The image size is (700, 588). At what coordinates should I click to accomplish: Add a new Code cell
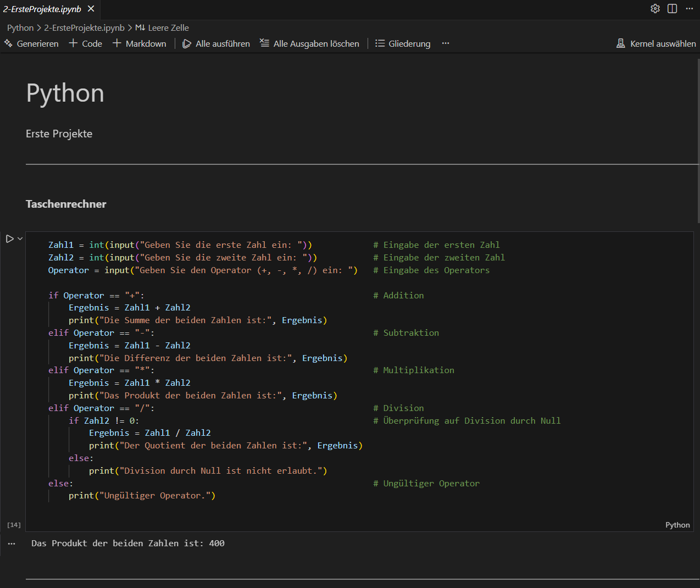[85, 43]
